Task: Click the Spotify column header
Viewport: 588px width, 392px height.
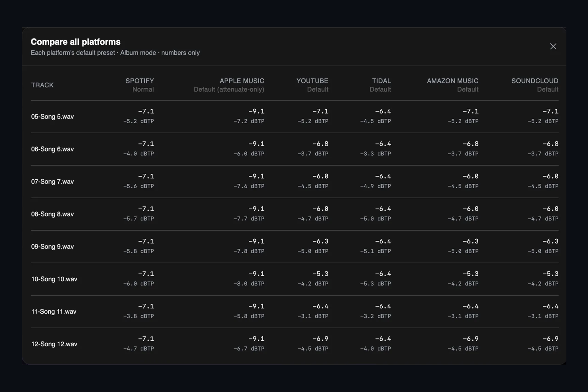Action: pyautogui.click(x=139, y=81)
